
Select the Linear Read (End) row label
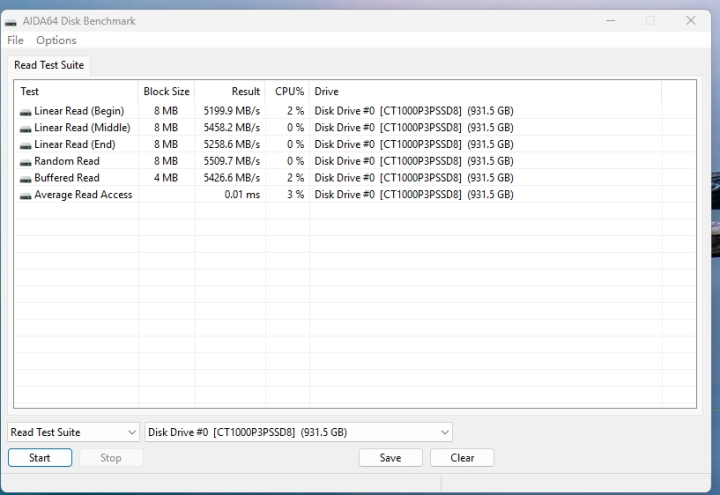pyautogui.click(x=75, y=145)
